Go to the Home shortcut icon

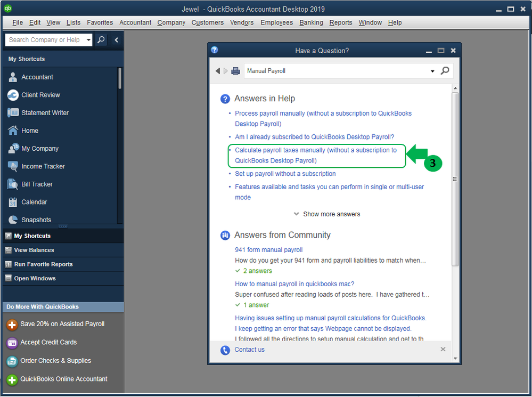[13, 131]
